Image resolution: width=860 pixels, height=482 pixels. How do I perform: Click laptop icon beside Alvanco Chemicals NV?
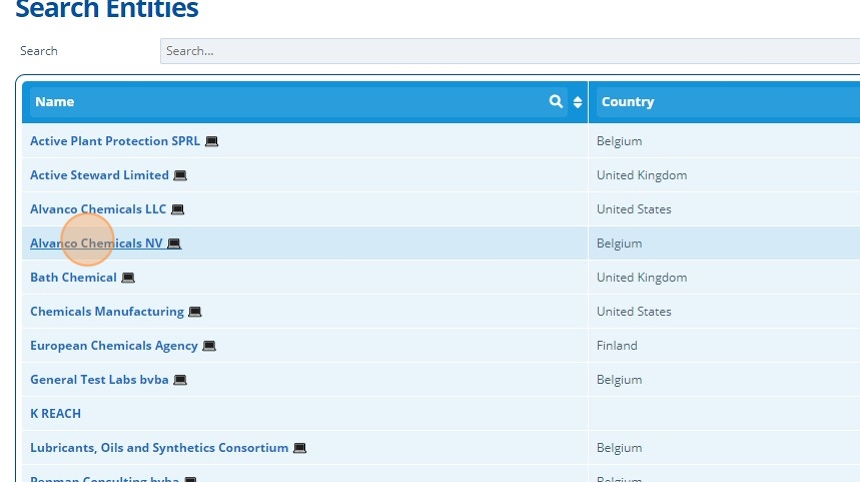tap(174, 243)
